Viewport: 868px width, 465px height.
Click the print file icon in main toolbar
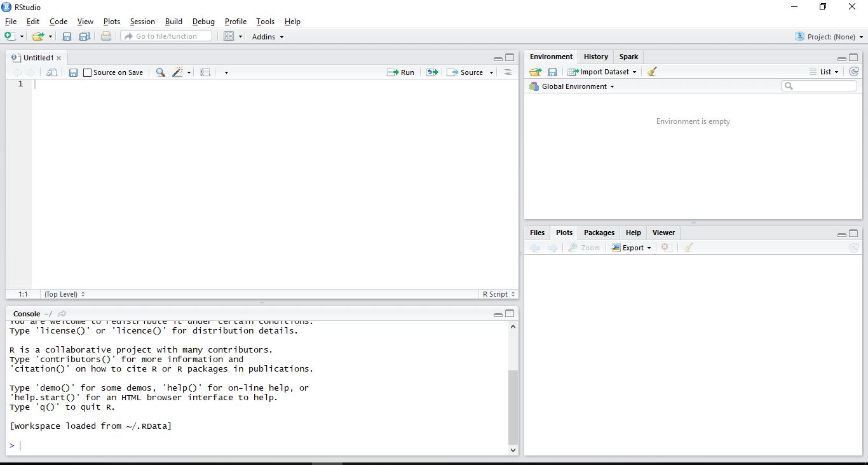pyautogui.click(x=106, y=37)
